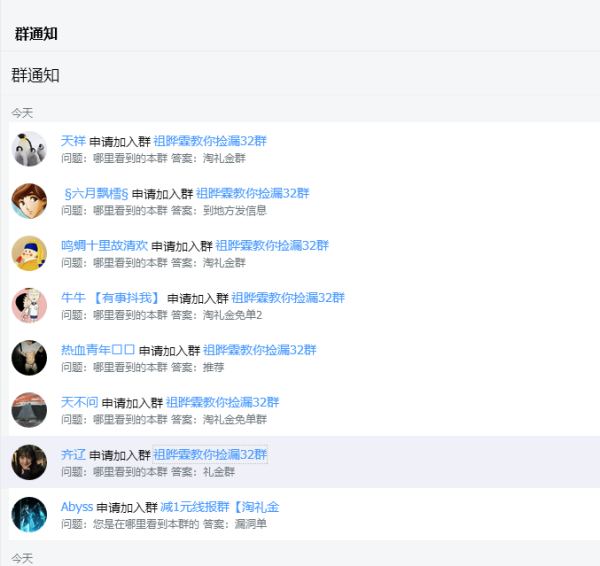Screen dimensions: 600x566
Task: Select answer text 淘礼金免单群
Action: click(235, 419)
